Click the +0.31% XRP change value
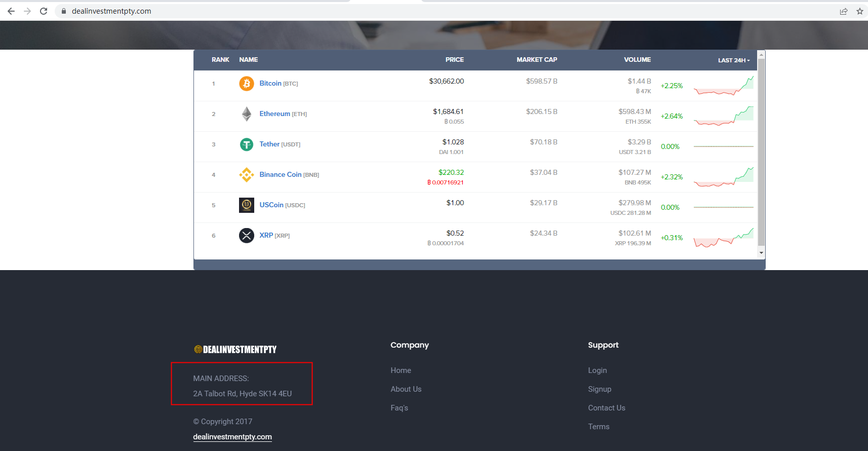The image size is (868, 451). (x=672, y=238)
